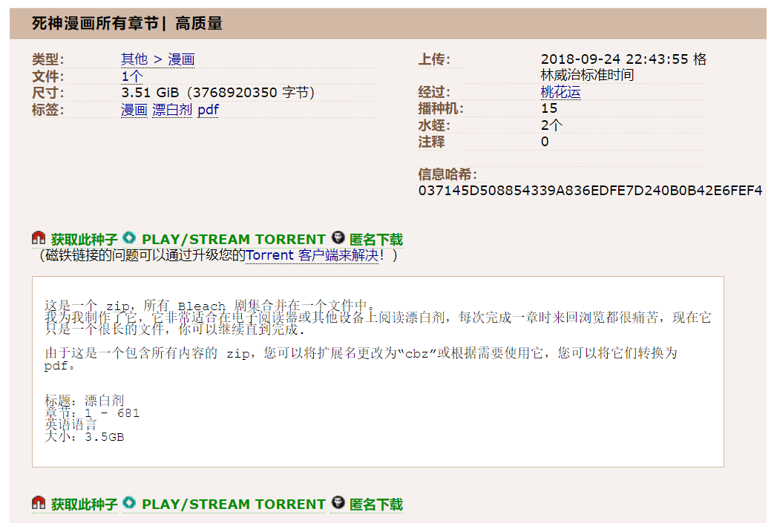Open the lower 匿名下载 link

tap(376, 505)
